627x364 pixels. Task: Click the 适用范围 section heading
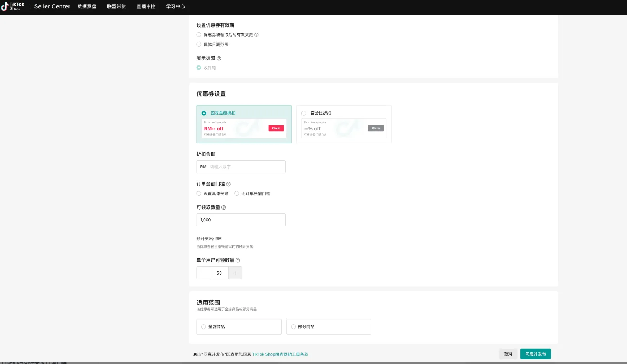[208, 302]
